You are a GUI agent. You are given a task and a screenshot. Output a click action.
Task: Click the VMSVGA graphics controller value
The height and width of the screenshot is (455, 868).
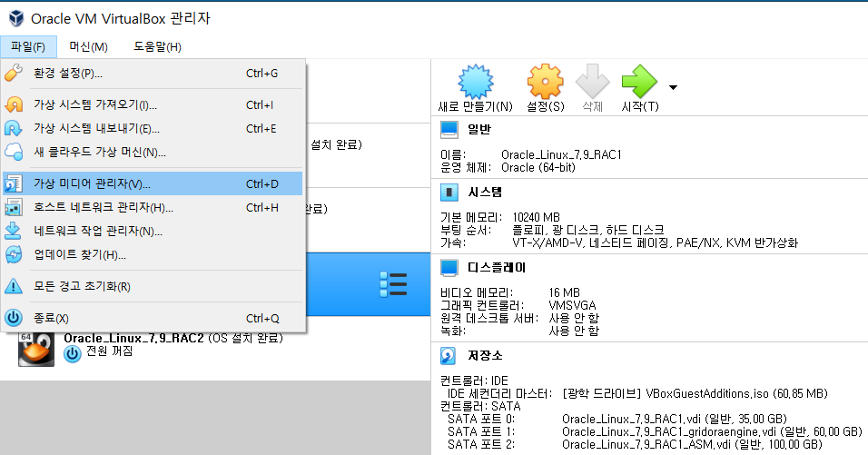[572, 305]
